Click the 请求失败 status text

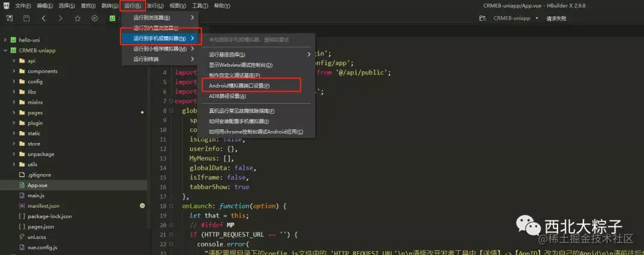556,18
